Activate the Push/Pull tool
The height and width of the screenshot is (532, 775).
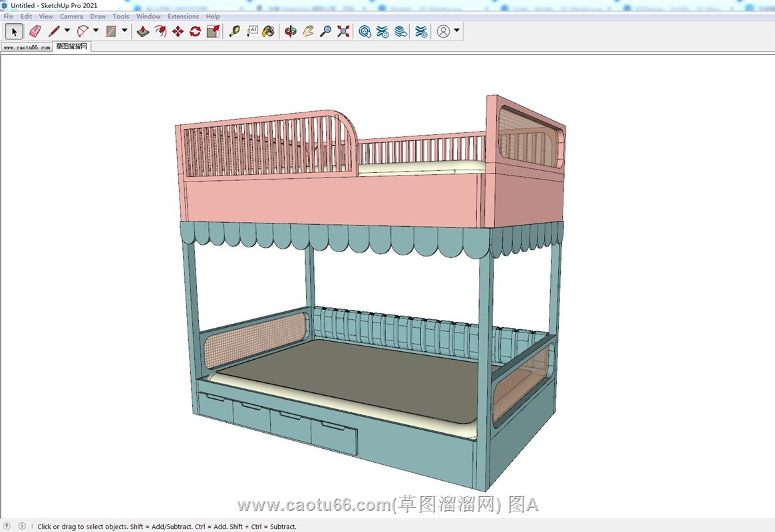143,32
